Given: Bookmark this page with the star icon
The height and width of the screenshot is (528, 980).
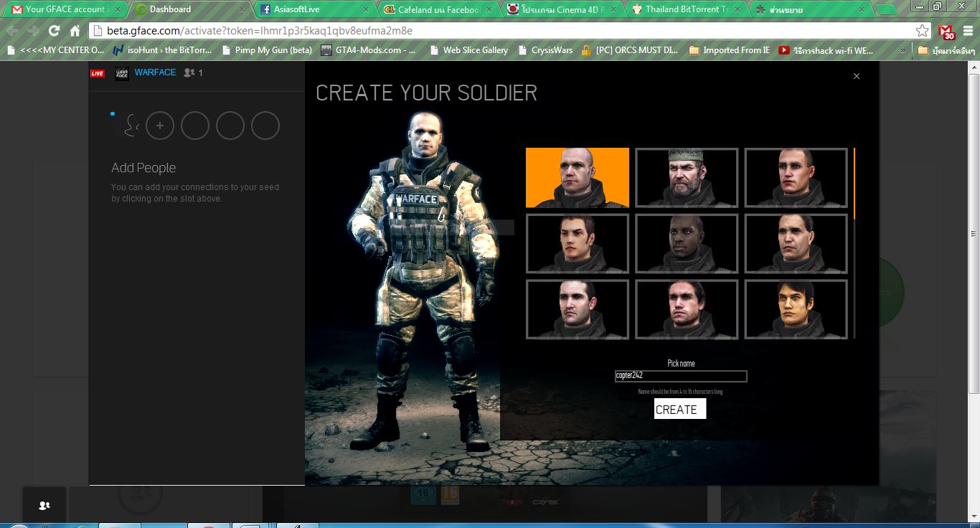Looking at the screenshot, I should pos(922,31).
